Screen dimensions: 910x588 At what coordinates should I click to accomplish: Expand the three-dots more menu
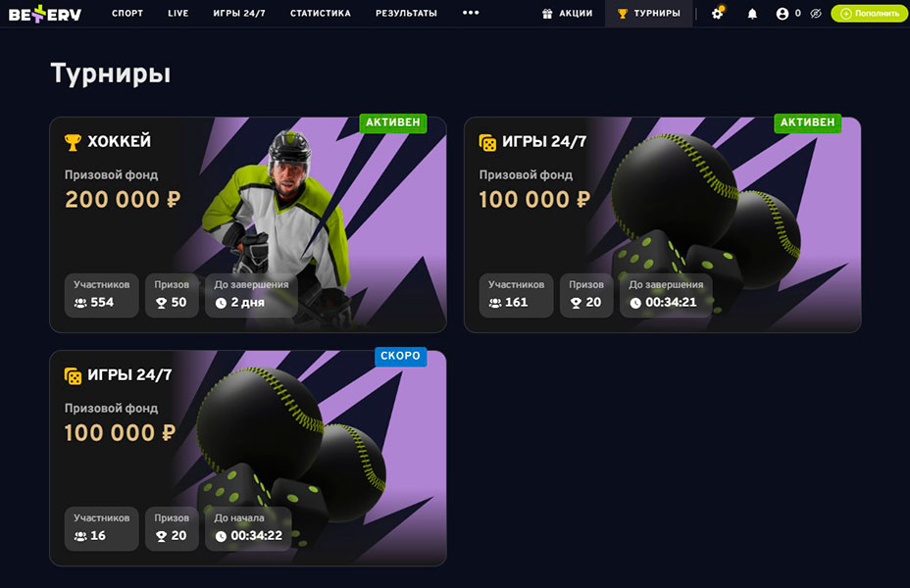471,13
